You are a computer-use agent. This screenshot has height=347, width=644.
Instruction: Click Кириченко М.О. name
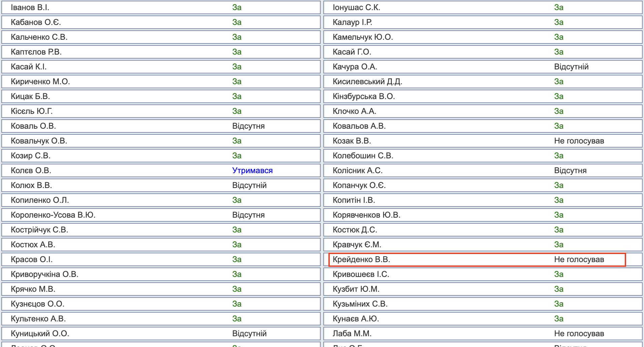[x=40, y=82]
